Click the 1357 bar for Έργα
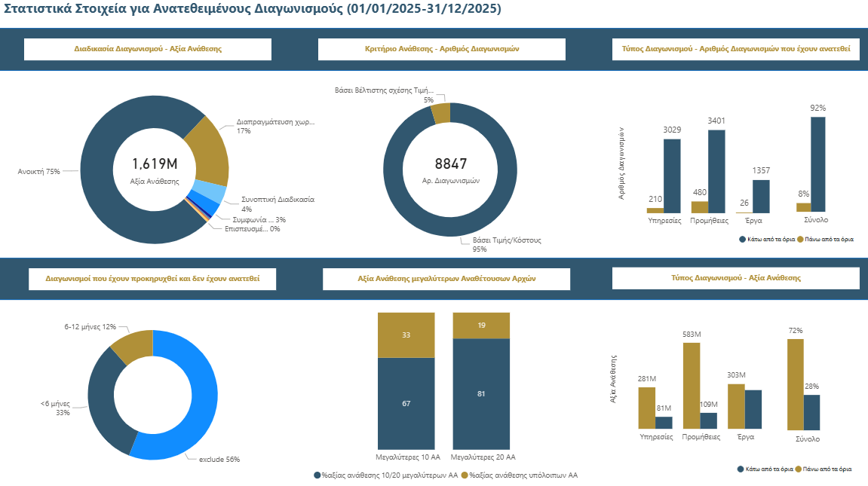Screen dimensions: 868x486 pos(761,195)
